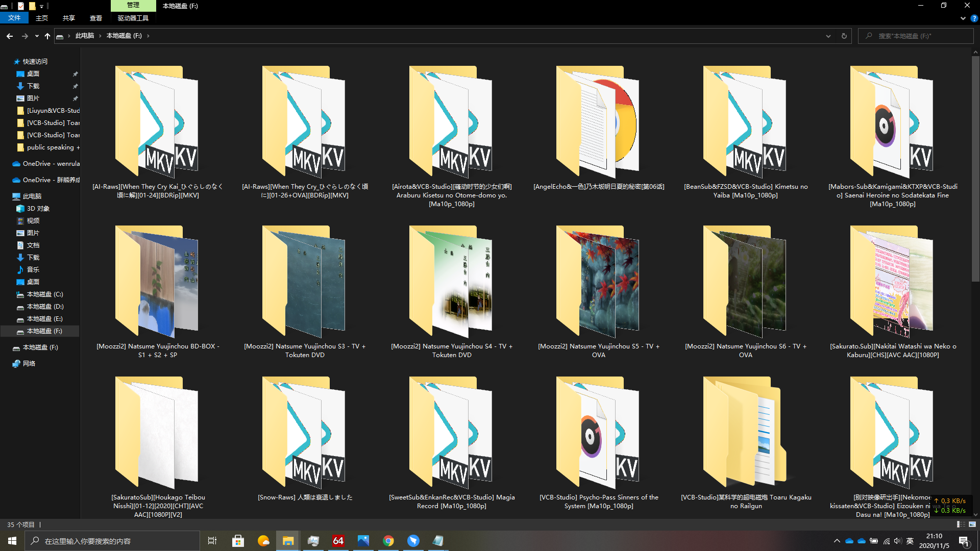Open the Windows Start menu
This screenshot has width=980, height=551.
point(12,541)
